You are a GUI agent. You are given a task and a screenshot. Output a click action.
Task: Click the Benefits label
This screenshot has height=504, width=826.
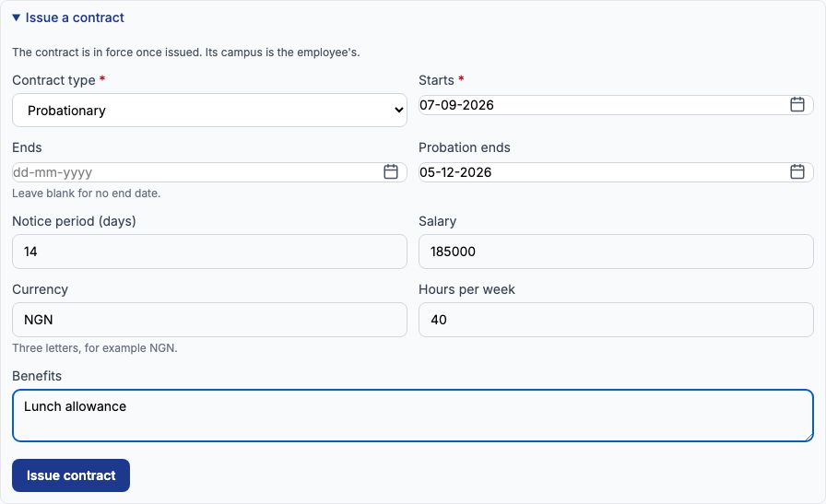[37, 376]
